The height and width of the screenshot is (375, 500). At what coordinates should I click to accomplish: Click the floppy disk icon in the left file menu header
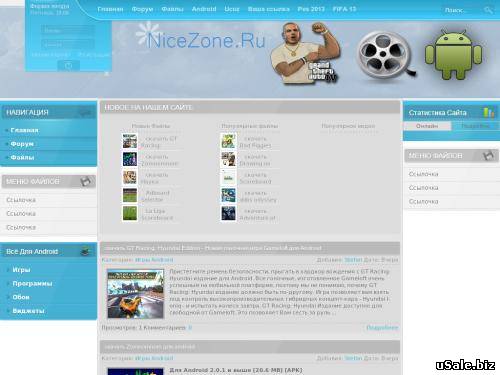[86, 182]
